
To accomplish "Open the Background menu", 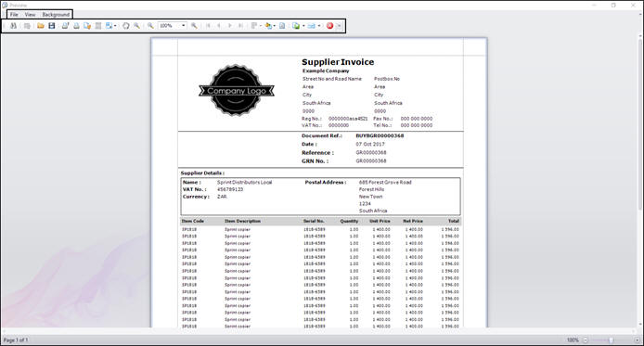I will [56, 14].
